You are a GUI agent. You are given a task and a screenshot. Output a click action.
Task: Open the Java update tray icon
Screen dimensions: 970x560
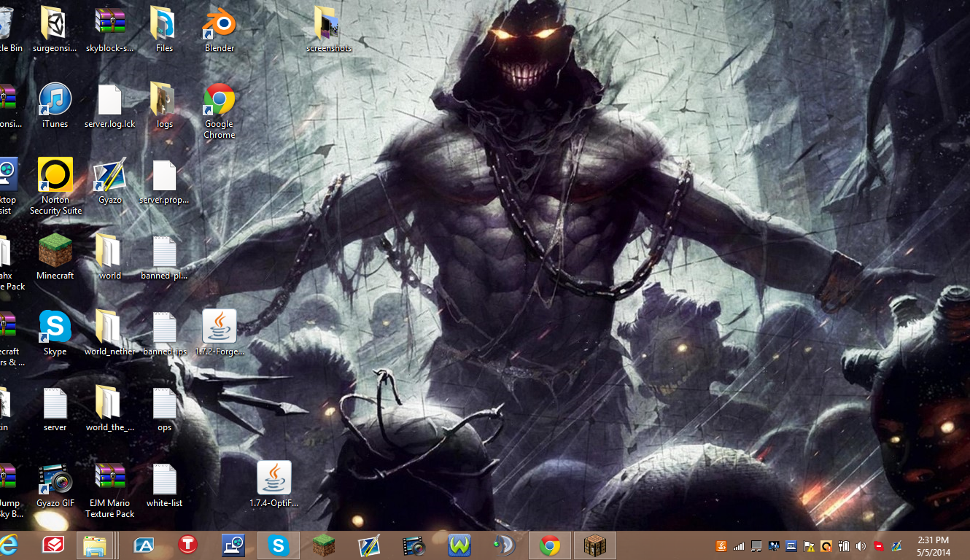(721, 545)
